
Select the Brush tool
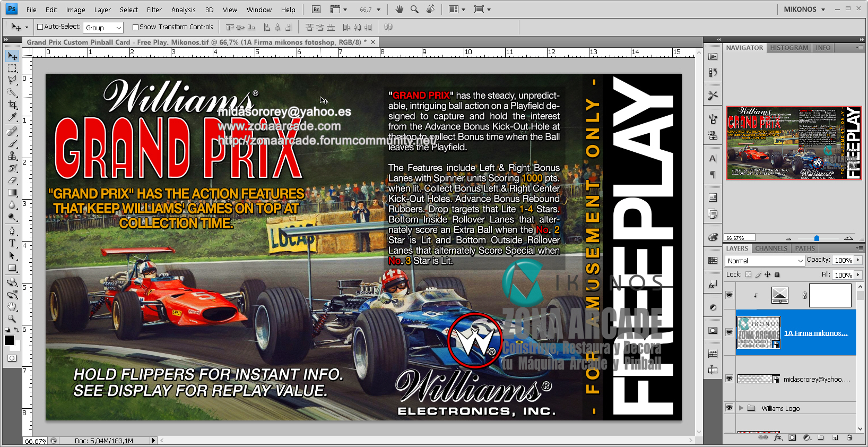click(12, 143)
